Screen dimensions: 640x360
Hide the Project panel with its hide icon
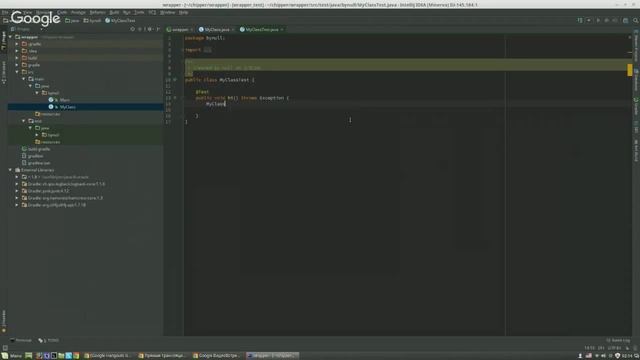click(x=158, y=29)
